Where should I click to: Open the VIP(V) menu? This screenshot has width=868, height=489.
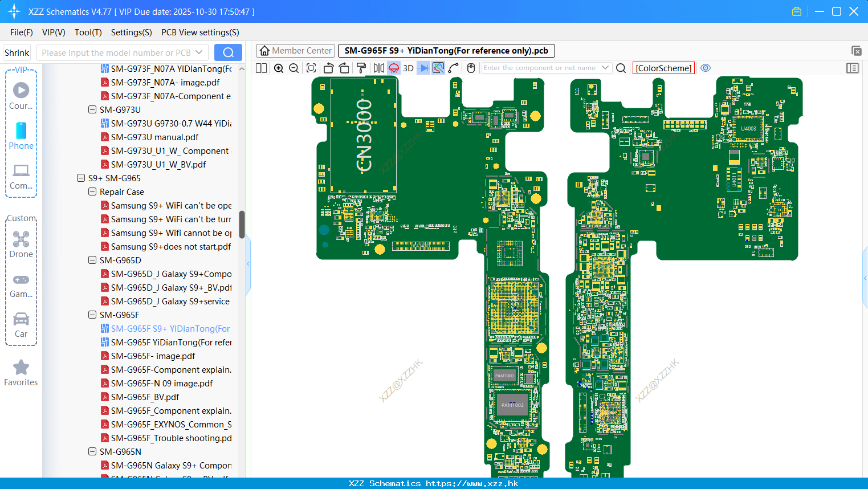[54, 32]
